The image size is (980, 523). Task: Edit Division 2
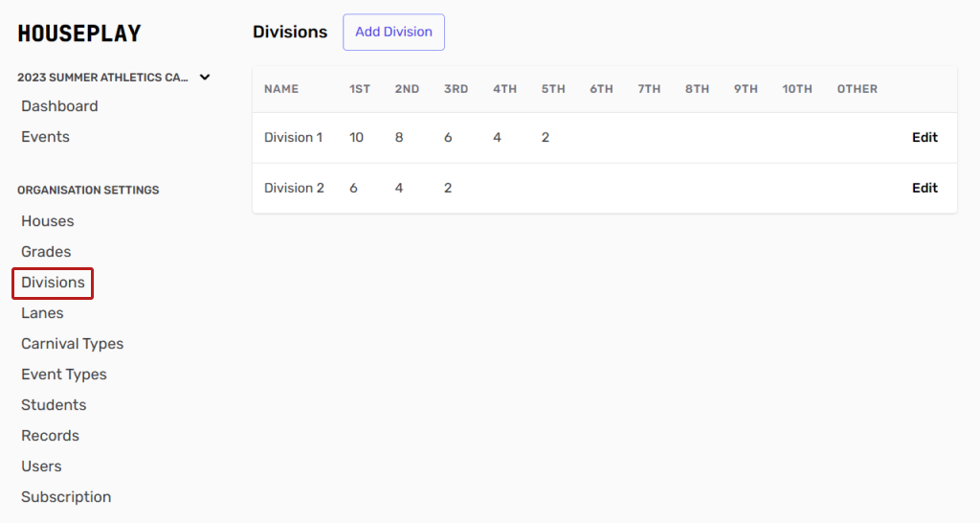coord(924,189)
